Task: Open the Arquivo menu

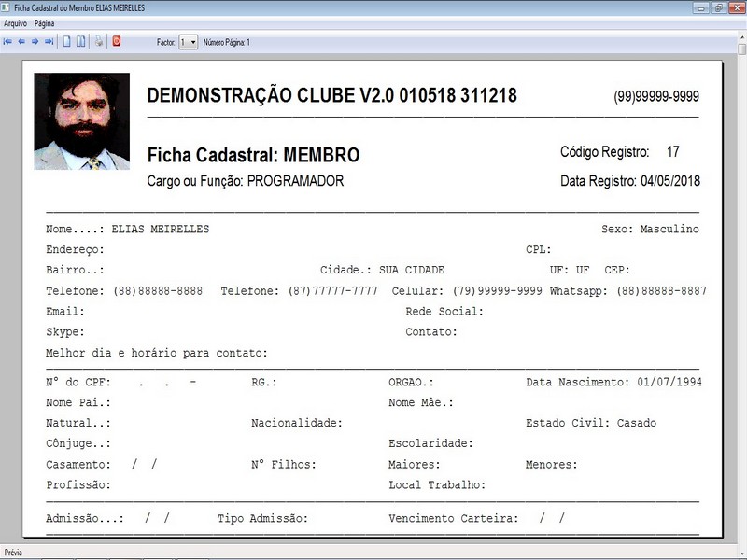Action: (15, 22)
